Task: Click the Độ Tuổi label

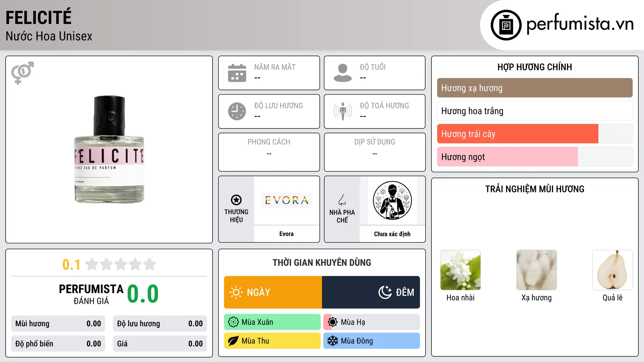Action: [x=373, y=67]
